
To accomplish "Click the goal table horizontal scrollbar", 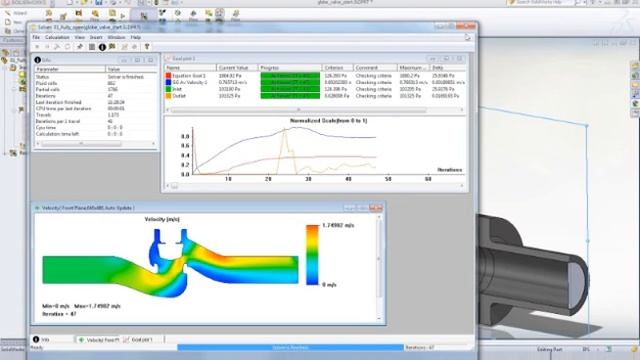I will click(x=298, y=110).
